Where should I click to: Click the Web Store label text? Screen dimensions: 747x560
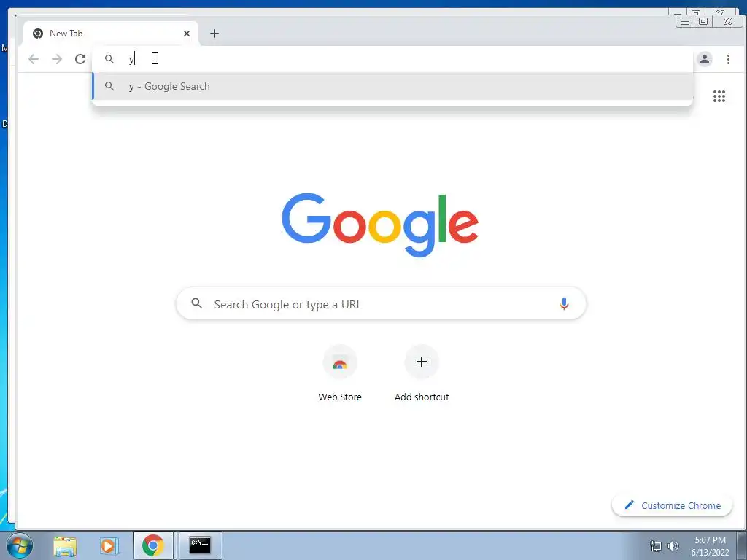click(x=340, y=397)
